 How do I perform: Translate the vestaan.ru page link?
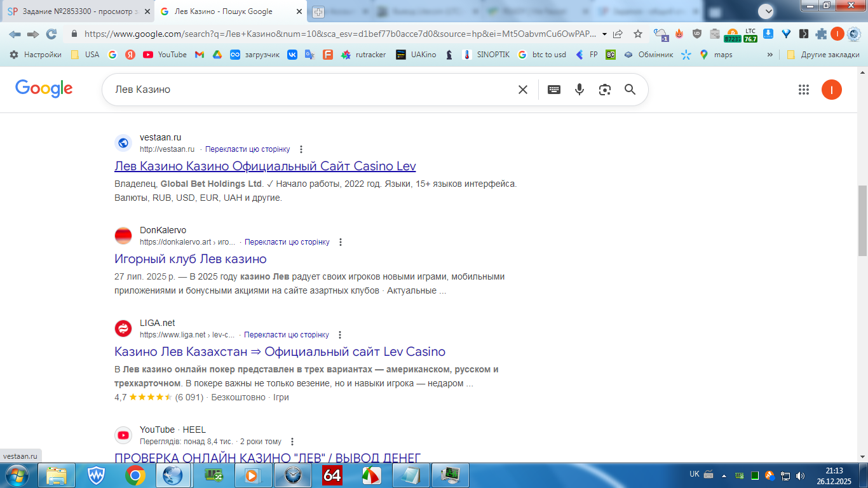(x=247, y=149)
